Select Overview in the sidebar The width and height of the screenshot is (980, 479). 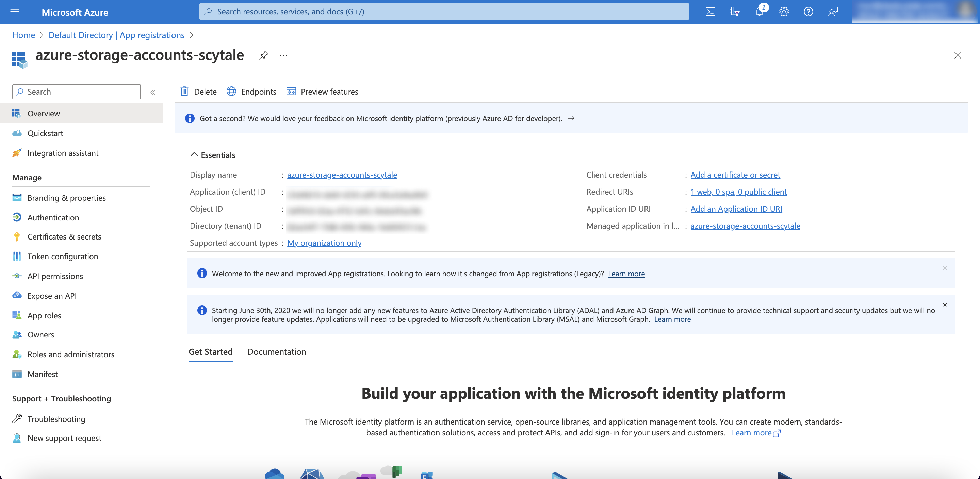click(81, 113)
